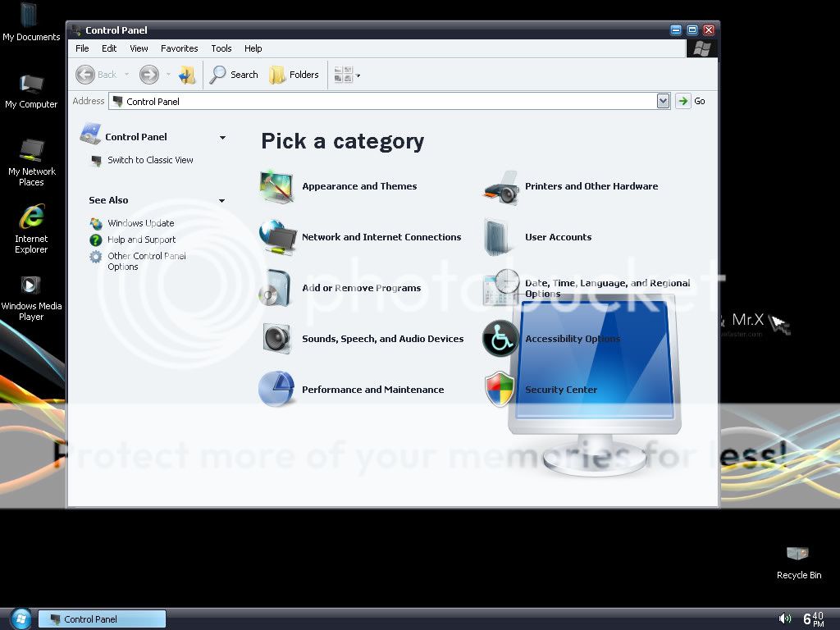Image resolution: width=840 pixels, height=630 pixels.
Task: Open Add or Remove Programs icon
Action: pos(276,288)
